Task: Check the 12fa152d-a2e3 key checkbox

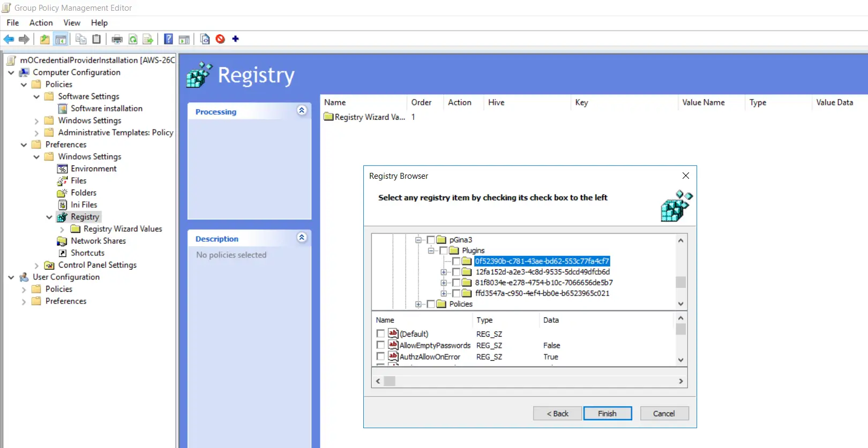Action: [x=456, y=272]
